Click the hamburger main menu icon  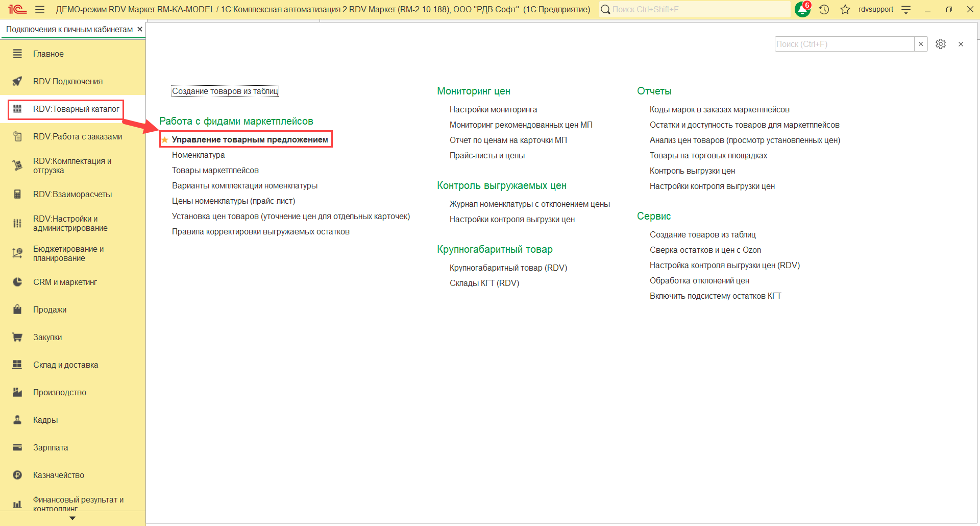pyautogui.click(x=40, y=9)
